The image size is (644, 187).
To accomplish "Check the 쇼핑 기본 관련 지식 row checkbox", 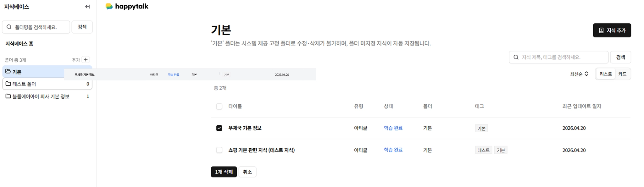I will [x=219, y=150].
